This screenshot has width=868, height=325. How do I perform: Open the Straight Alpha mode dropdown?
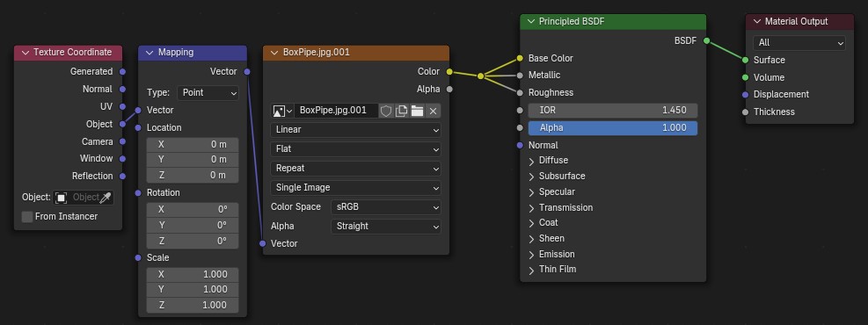(385, 226)
